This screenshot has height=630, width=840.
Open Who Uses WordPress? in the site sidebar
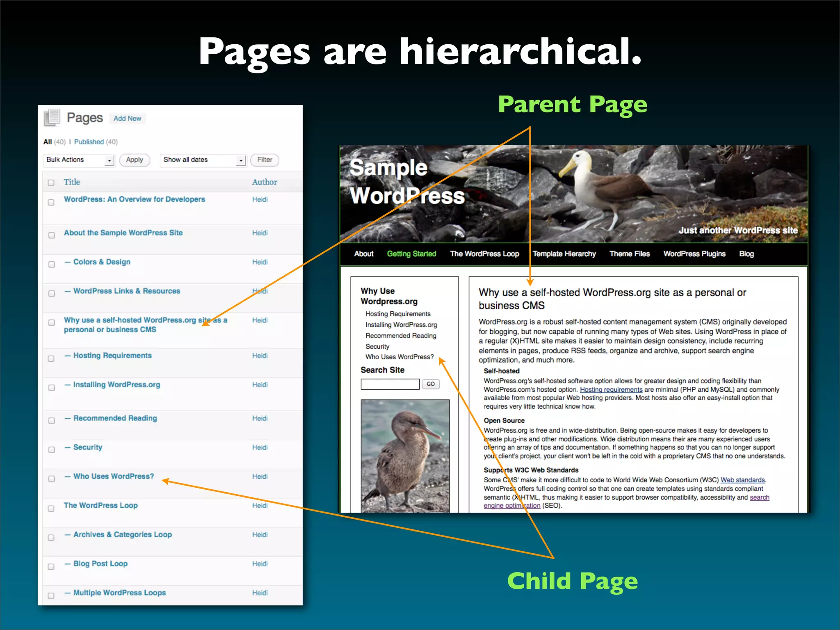click(399, 357)
